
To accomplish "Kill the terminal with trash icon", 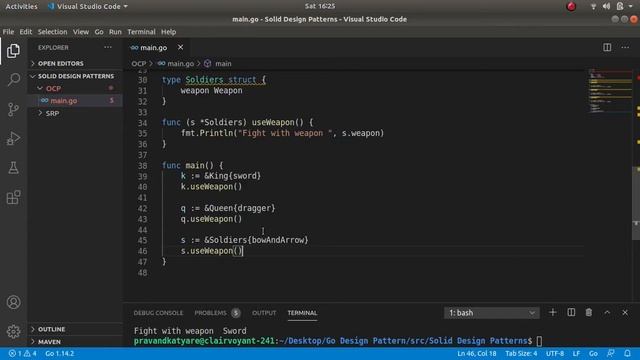I will 589,312.
